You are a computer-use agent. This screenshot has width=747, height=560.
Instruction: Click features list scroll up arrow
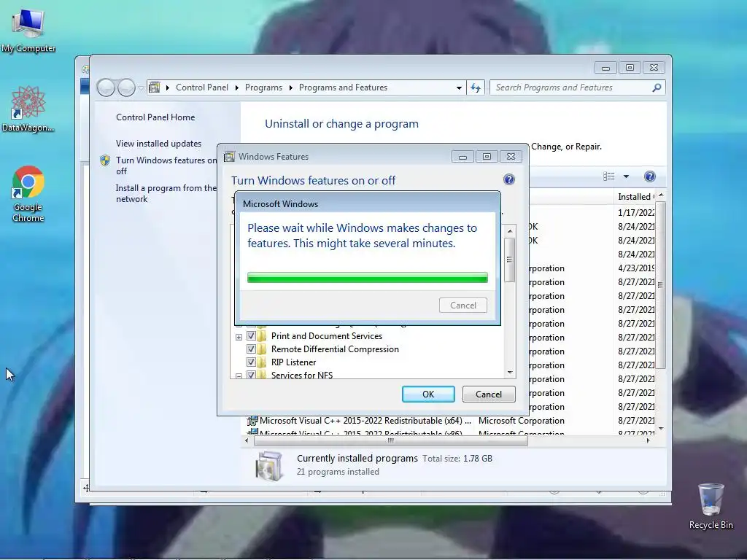(x=510, y=231)
